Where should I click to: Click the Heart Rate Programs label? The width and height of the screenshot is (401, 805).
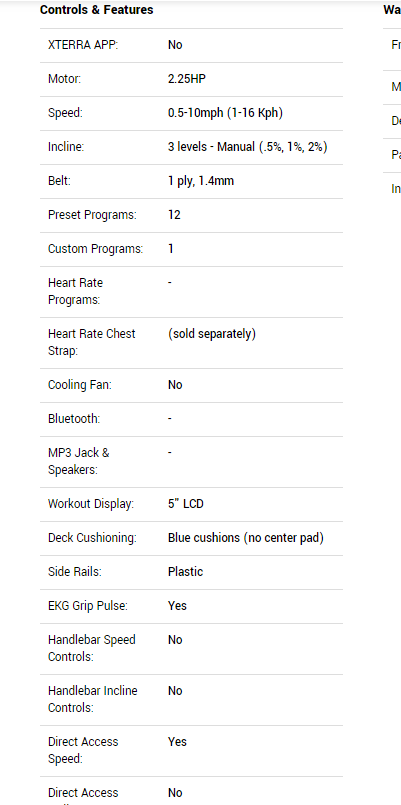coord(75,291)
